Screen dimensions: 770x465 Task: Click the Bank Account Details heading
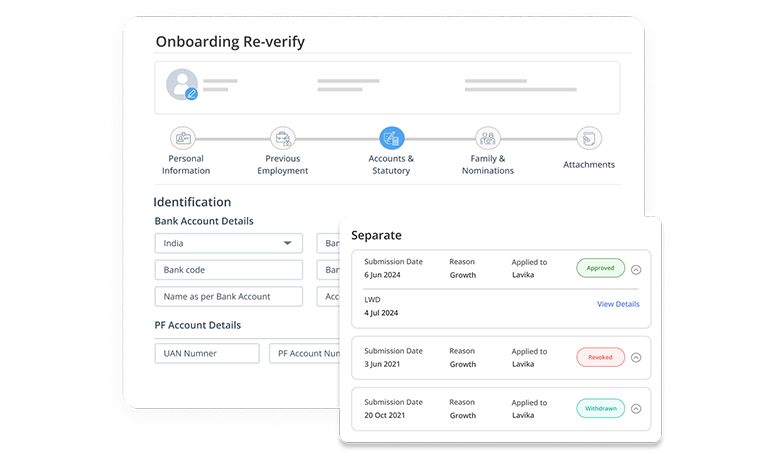(x=204, y=221)
